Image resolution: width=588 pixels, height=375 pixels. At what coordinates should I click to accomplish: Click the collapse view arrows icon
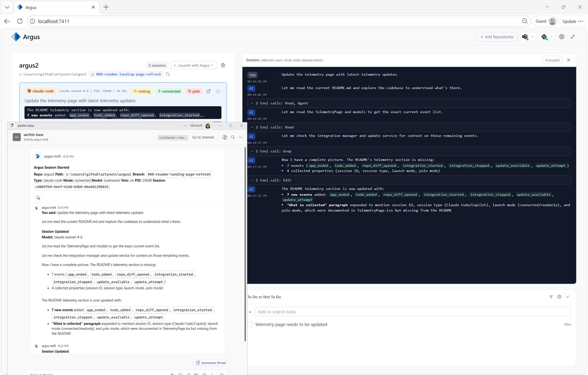[x=573, y=37]
